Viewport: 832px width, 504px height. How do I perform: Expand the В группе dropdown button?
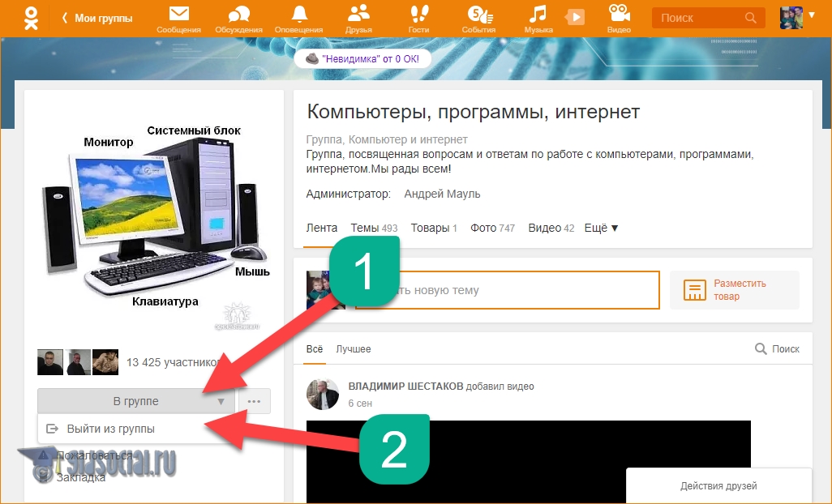click(x=135, y=401)
